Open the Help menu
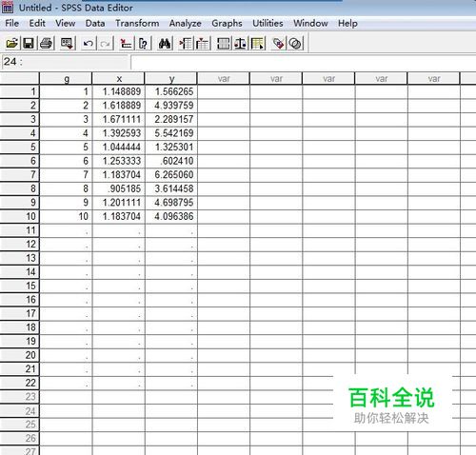 (347, 23)
